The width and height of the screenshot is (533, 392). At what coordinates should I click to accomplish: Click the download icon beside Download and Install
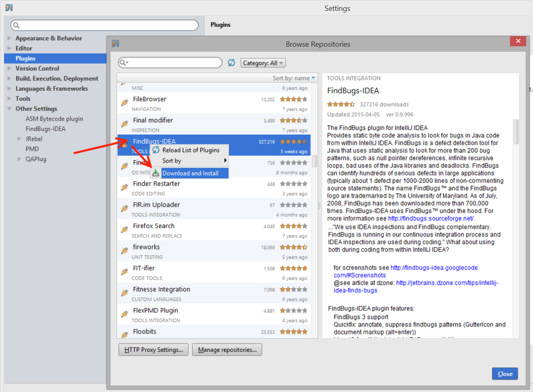pyautogui.click(x=155, y=173)
